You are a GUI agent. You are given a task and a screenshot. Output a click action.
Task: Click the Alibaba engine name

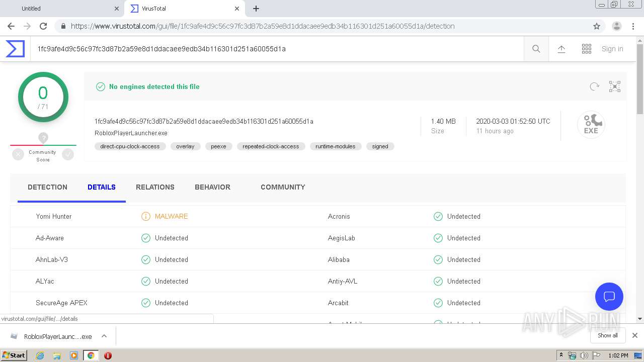(x=339, y=259)
